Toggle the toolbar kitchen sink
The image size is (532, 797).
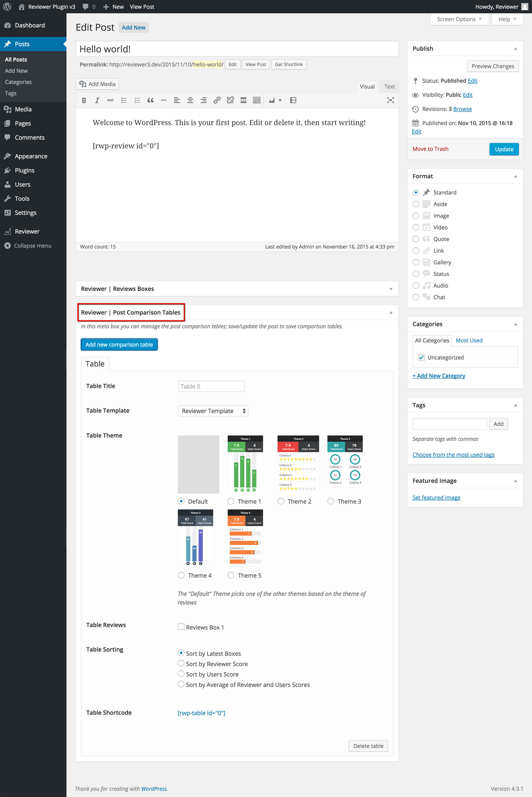(x=257, y=100)
